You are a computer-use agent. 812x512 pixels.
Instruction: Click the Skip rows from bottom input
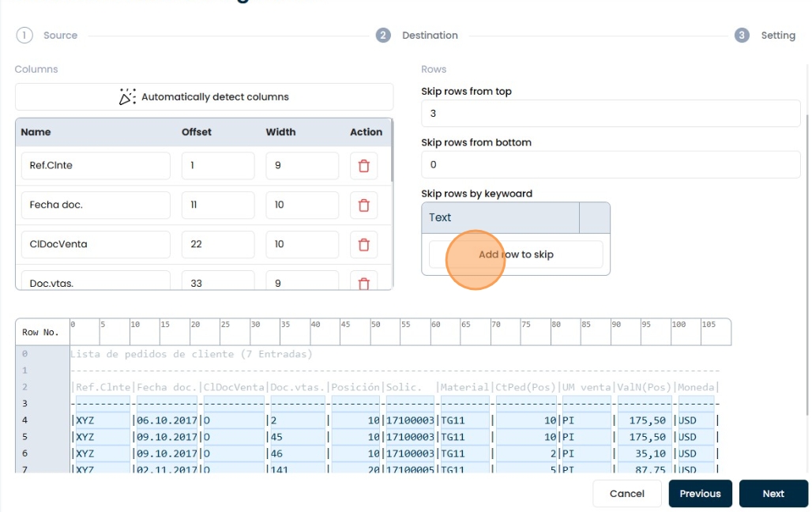click(x=610, y=164)
